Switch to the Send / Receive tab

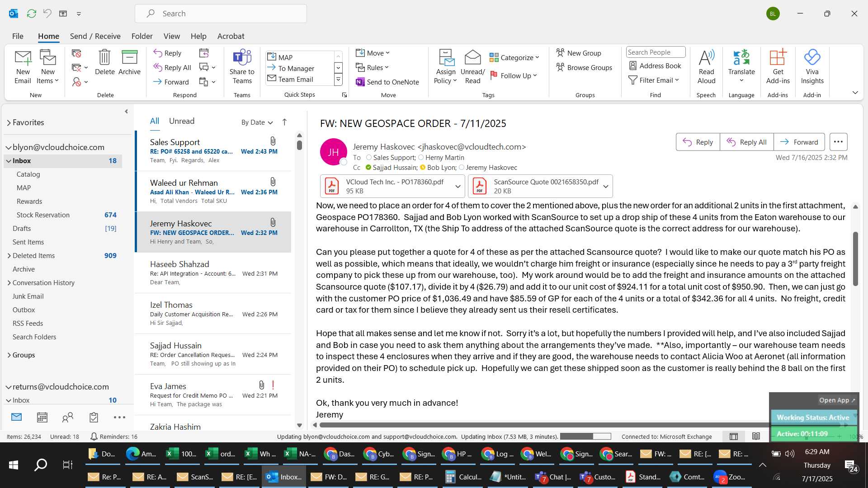(95, 36)
